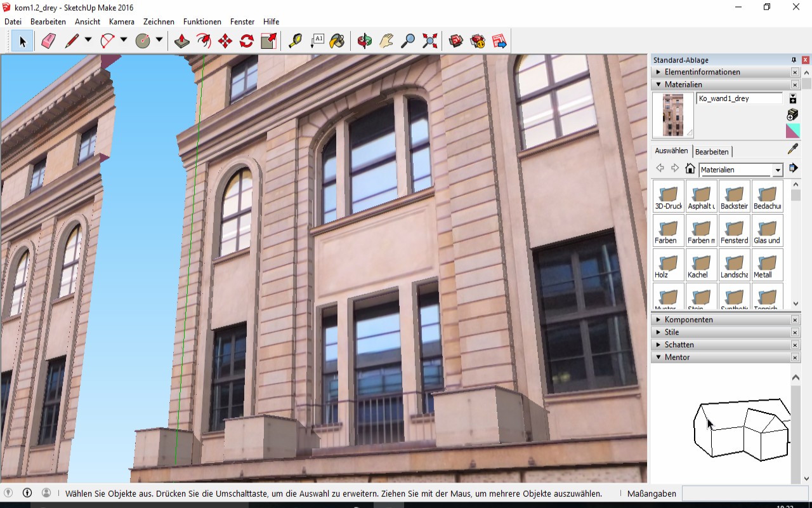Choose the Move tool in the toolbar
This screenshot has height=508, width=812.
point(225,41)
